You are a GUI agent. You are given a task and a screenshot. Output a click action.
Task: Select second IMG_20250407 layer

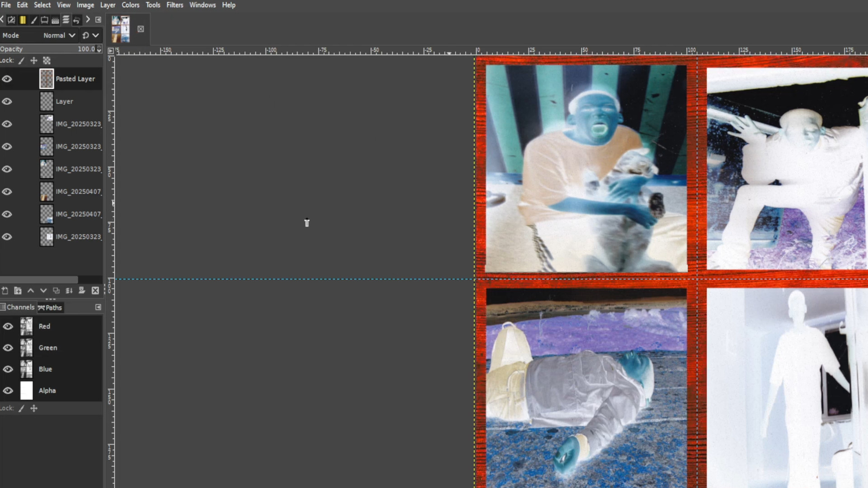[x=51, y=214]
